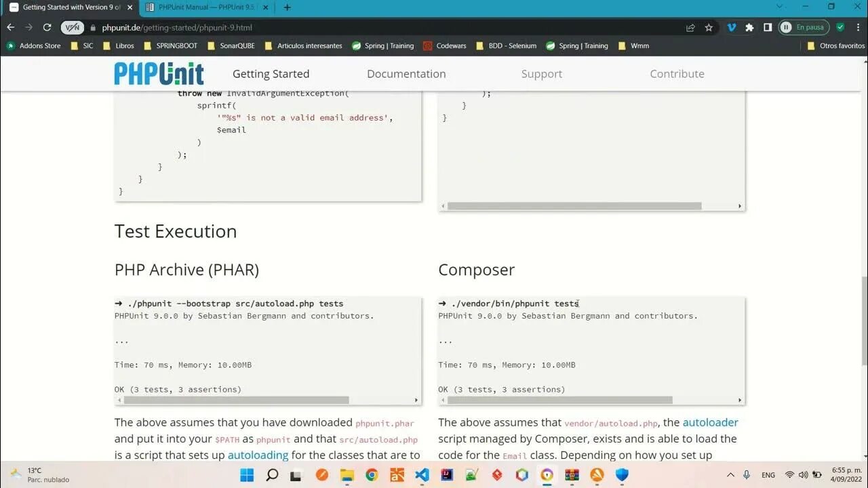Open the Codewars bookmark

(x=445, y=46)
